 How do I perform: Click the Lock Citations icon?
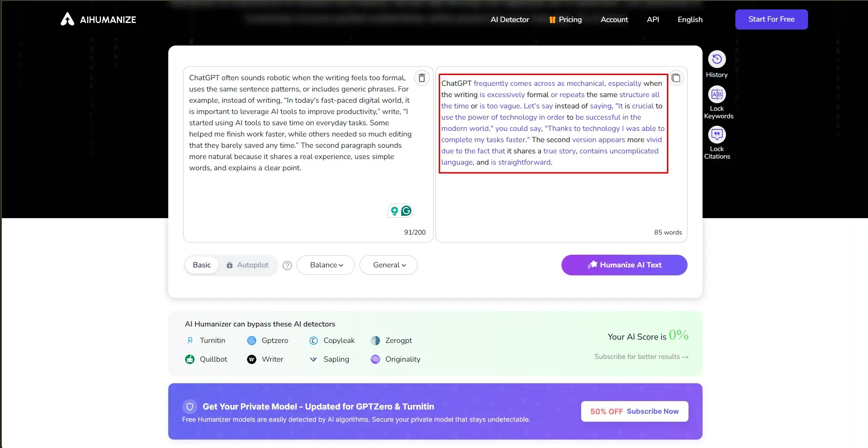tap(717, 135)
